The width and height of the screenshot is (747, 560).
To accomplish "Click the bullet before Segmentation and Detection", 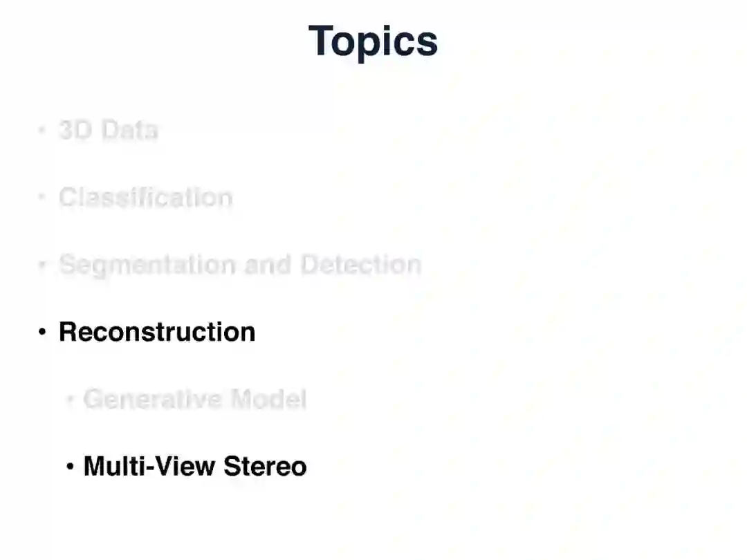I will (42, 265).
